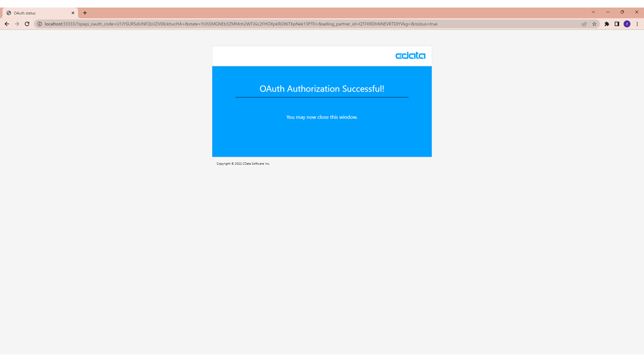The image size is (644, 362).
Task: Close the OAuth status tab
Action: (x=73, y=13)
